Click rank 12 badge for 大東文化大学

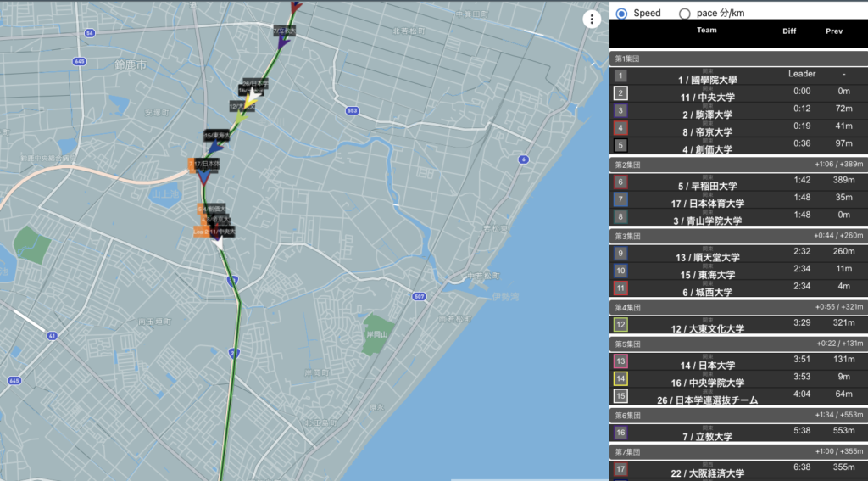tap(621, 324)
